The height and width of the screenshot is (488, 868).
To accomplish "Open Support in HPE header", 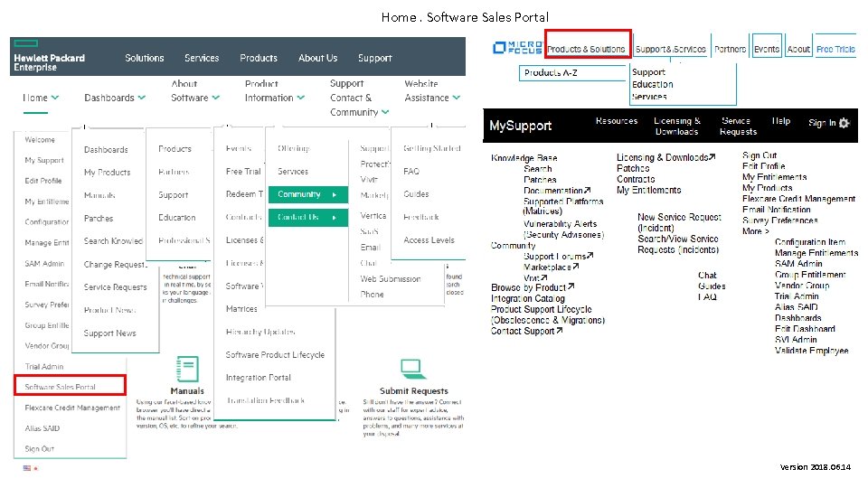I will [374, 58].
